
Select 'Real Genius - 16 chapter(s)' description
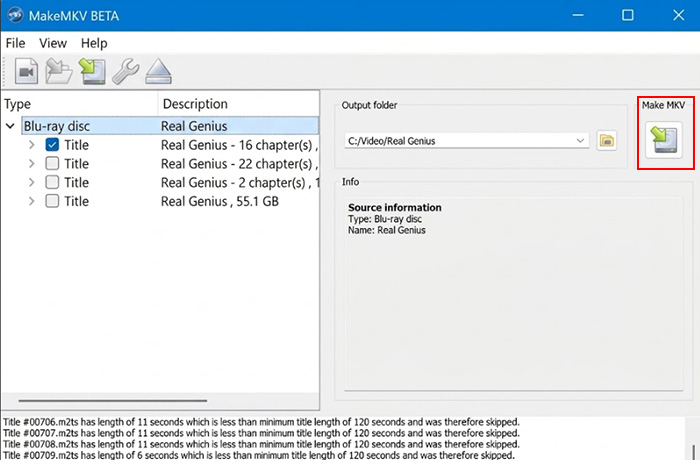point(240,145)
